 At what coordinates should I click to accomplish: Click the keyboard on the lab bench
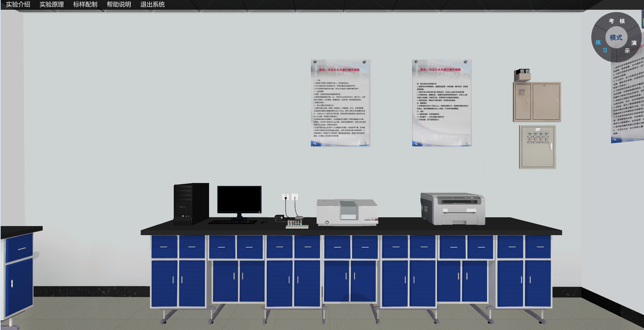pos(232,222)
